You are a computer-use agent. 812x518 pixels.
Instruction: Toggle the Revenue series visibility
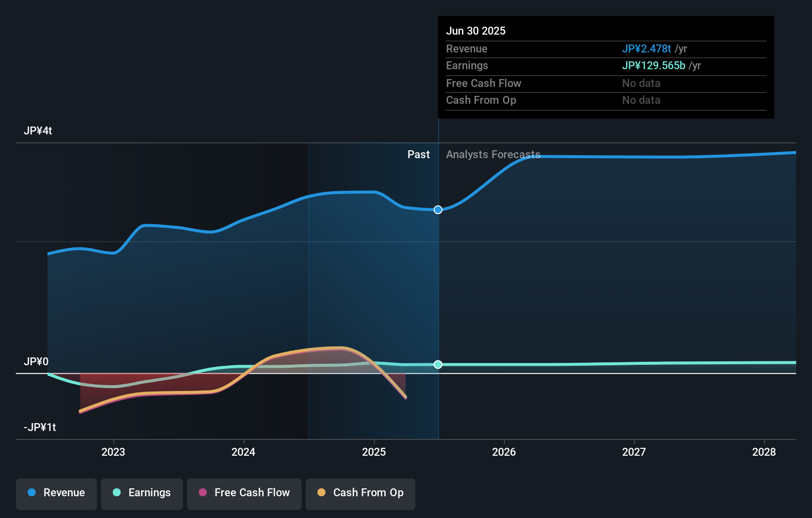click(x=56, y=493)
